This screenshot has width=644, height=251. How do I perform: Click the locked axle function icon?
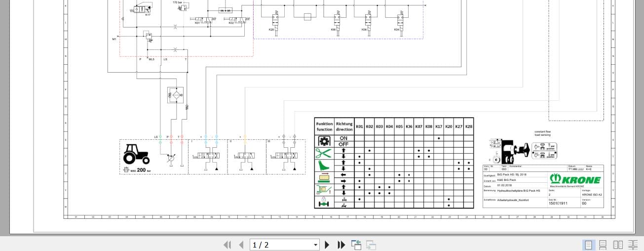(x=324, y=202)
